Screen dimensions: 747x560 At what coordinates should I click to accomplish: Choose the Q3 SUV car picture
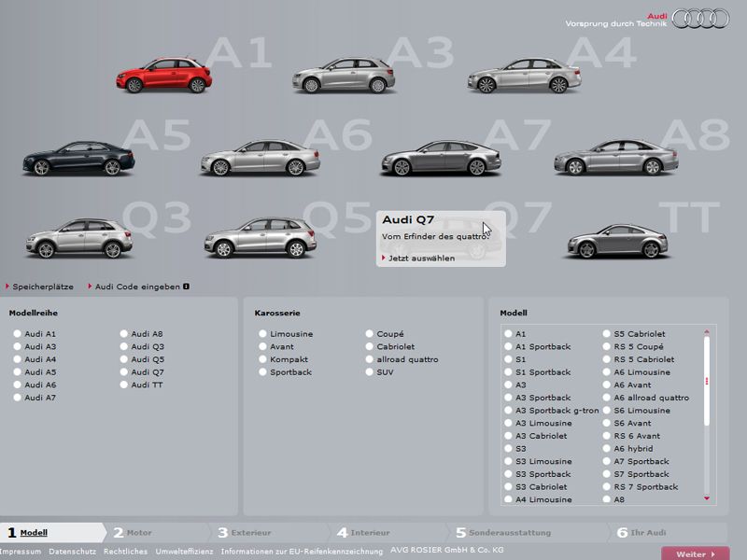pyautogui.click(x=79, y=238)
